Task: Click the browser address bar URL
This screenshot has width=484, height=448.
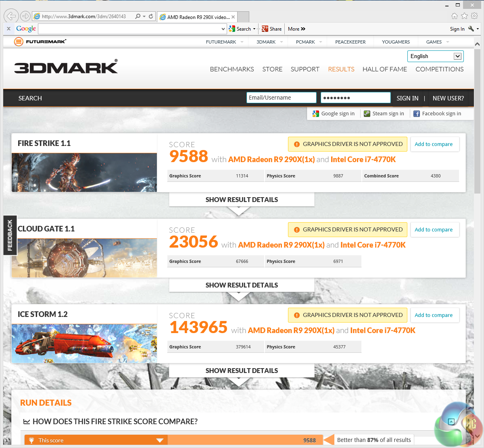Action: click(x=83, y=17)
